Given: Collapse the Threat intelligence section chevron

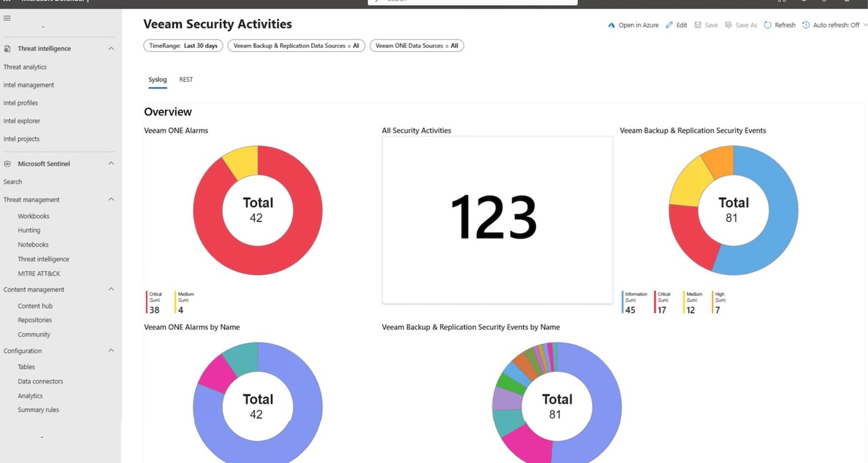Looking at the screenshot, I should [x=111, y=49].
